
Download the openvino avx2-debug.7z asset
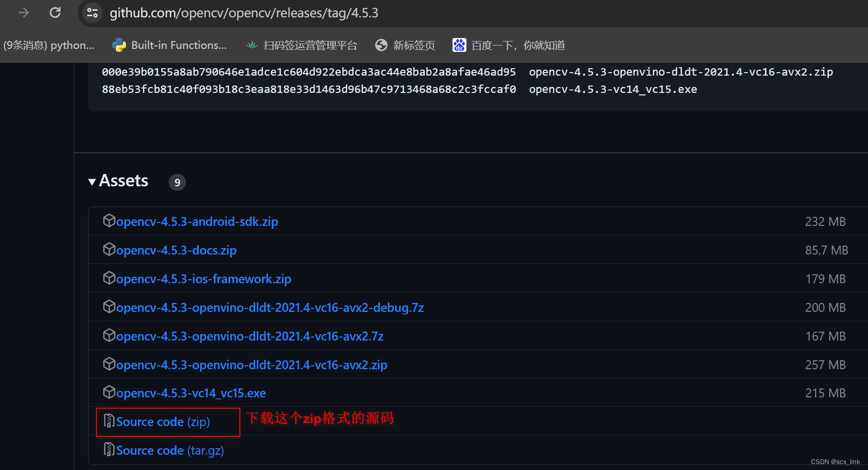pos(270,307)
